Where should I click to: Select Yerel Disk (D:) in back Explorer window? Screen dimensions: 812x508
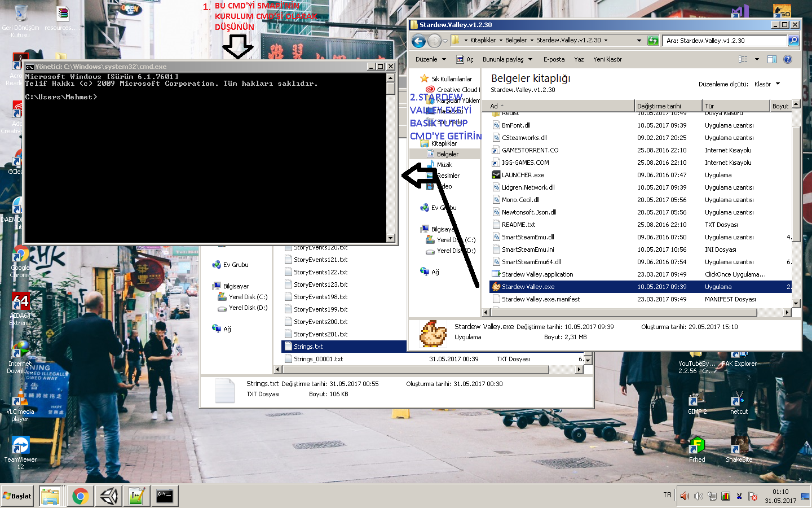248,308
